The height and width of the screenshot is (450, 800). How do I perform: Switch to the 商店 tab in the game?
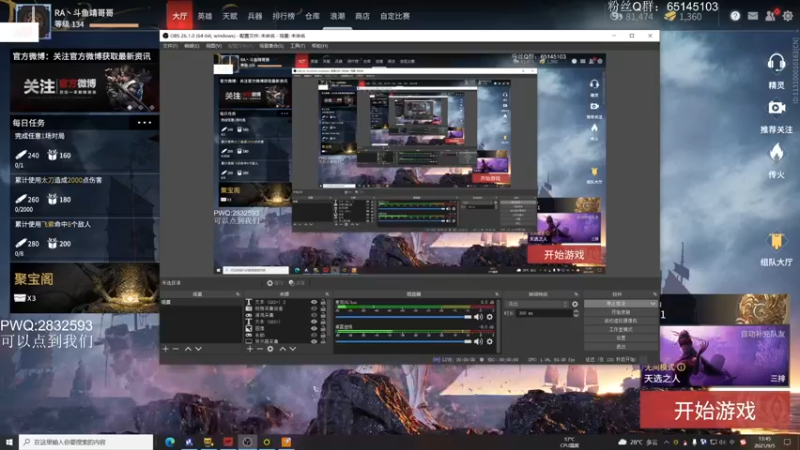click(x=362, y=16)
